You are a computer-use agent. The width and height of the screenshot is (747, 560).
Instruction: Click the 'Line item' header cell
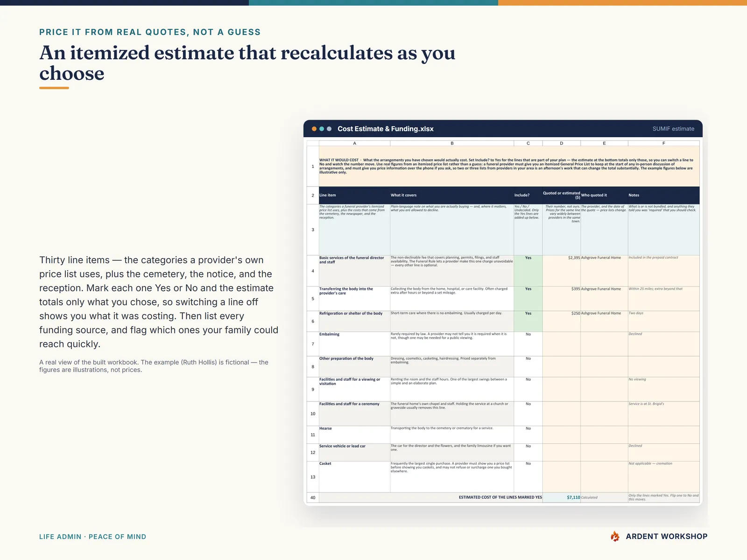tap(354, 195)
